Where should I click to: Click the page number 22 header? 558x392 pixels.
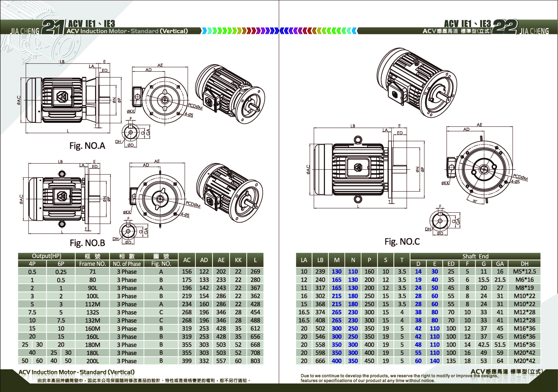[505, 27]
